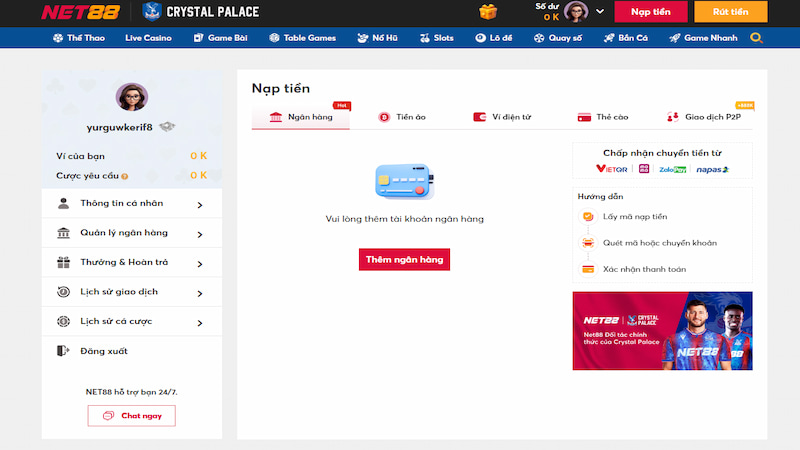Click the sidebar user avatar
This screenshot has height=450, width=800.
[132, 96]
